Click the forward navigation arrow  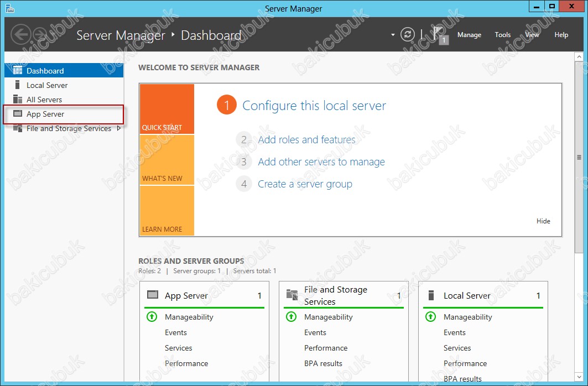point(40,34)
